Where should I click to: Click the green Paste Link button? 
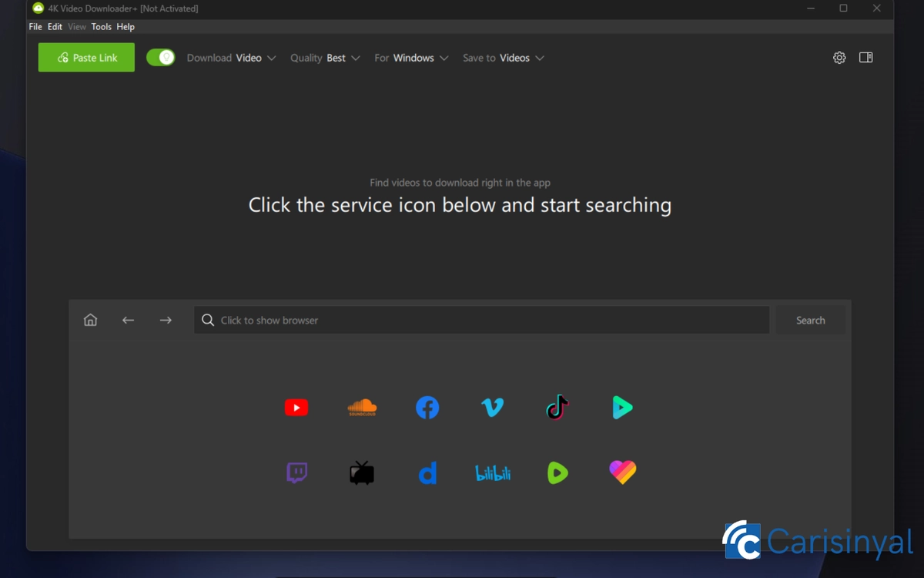pos(86,58)
